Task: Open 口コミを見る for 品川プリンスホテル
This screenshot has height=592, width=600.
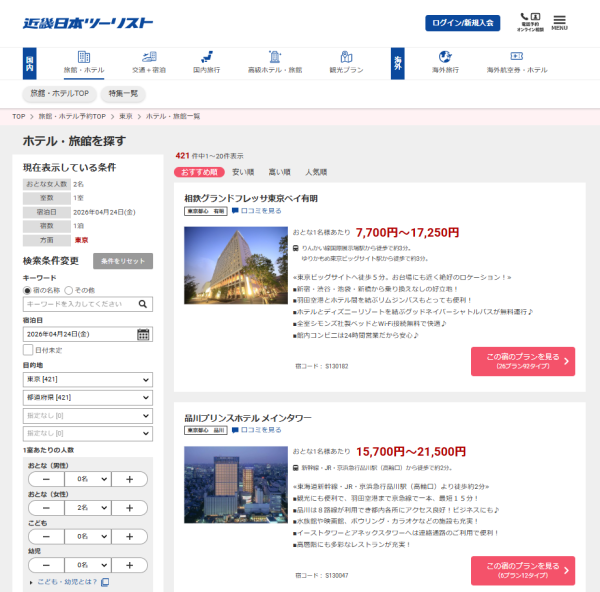Action: click(261, 430)
